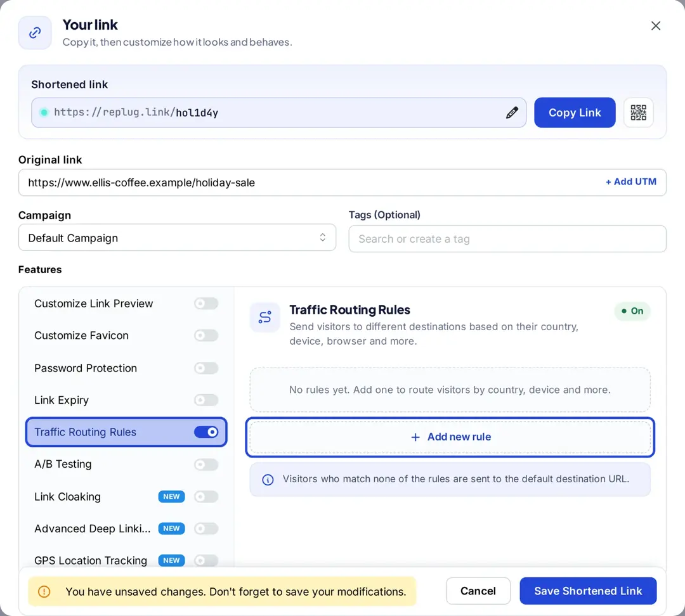Click the green status dot in shortened link
Viewport: 685px width, 616px height.
point(44,113)
